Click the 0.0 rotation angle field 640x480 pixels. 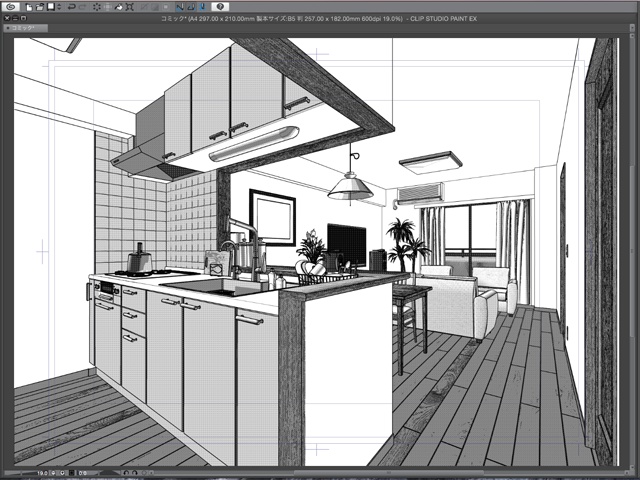tap(83, 473)
